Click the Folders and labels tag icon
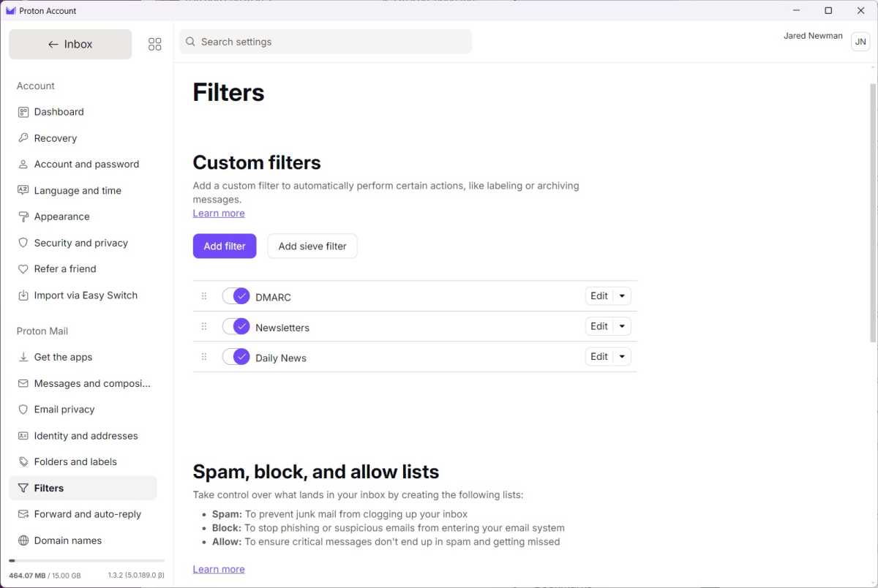Screen dimensions: 878x588 click(23, 462)
